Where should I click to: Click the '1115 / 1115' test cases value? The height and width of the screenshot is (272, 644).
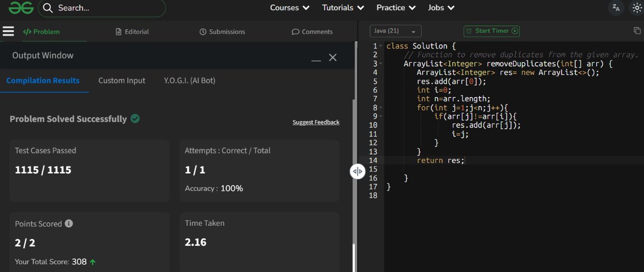[43, 170]
